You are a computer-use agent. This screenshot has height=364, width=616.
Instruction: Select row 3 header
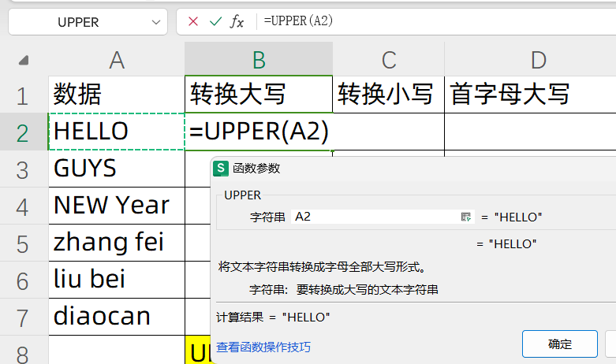(x=24, y=169)
